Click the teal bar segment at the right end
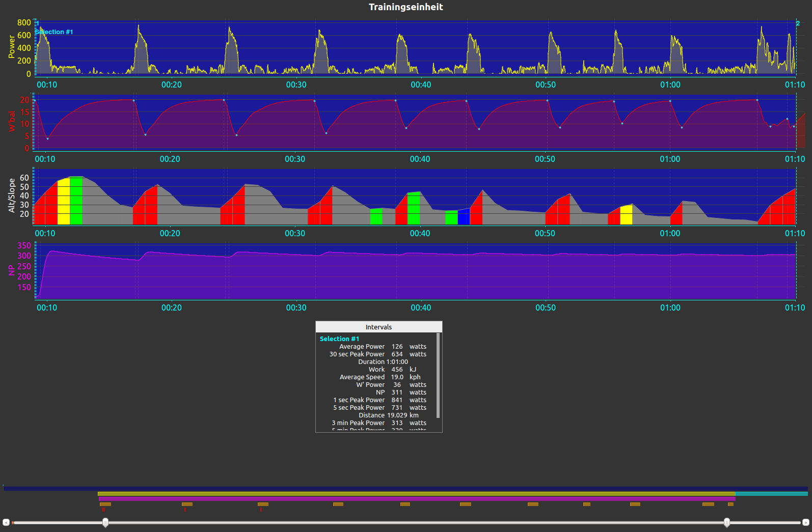The image size is (812, 532). [771, 494]
